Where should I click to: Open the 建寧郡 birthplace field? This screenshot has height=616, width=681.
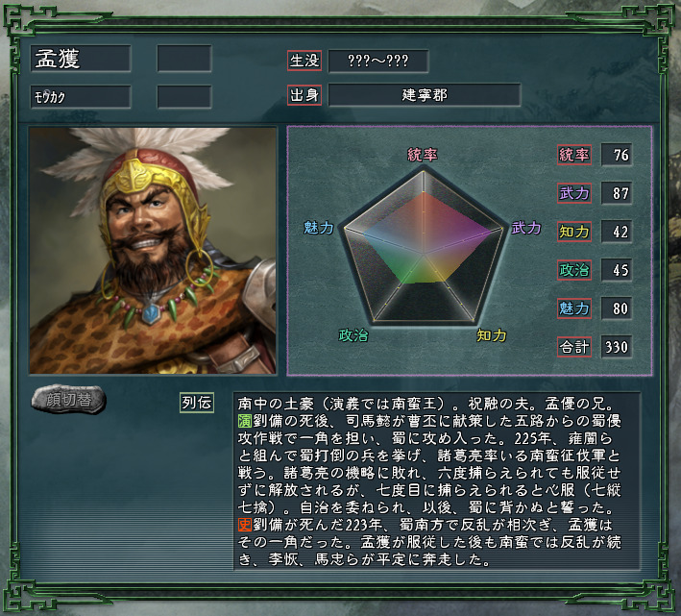click(x=425, y=95)
